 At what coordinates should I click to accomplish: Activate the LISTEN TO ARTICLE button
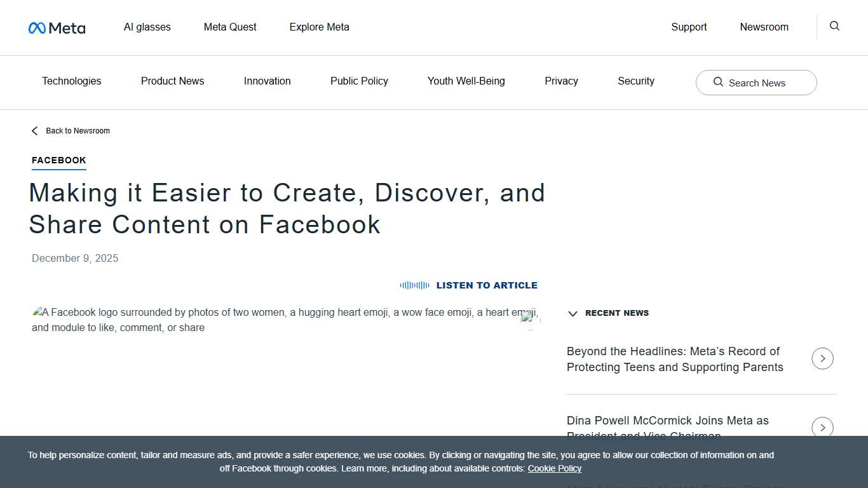(487, 285)
